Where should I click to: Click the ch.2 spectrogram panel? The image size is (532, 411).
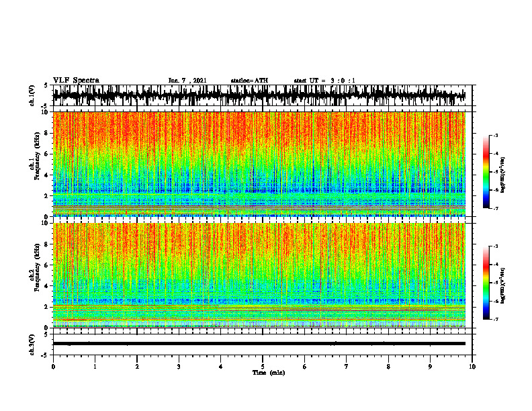[259, 275]
